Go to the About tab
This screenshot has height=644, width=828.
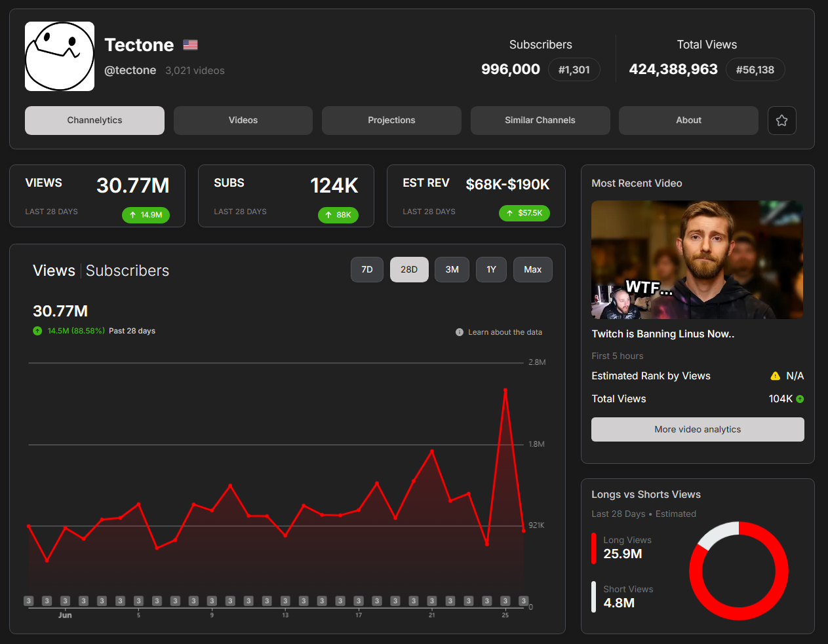point(688,121)
